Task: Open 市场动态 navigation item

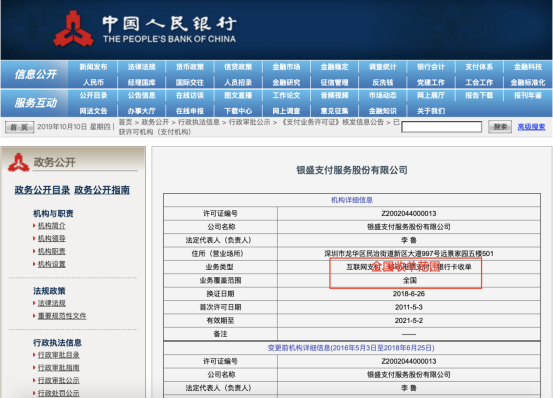Action: tap(383, 96)
